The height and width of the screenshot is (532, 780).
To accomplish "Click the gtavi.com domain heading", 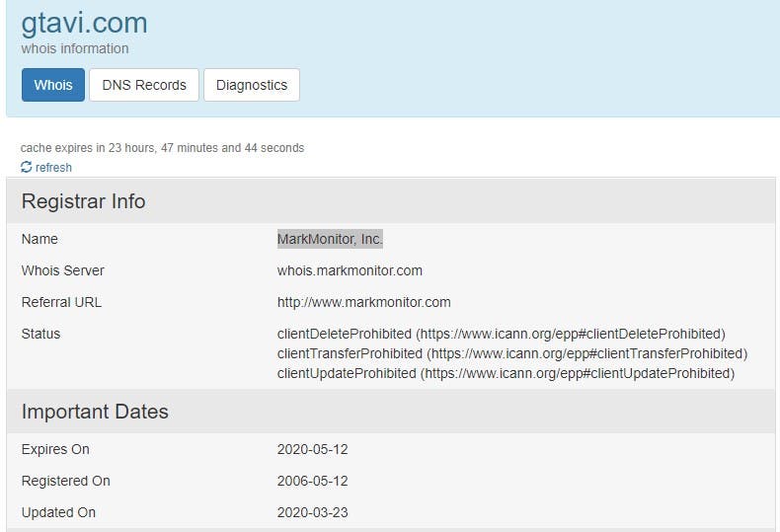I will (x=85, y=23).
